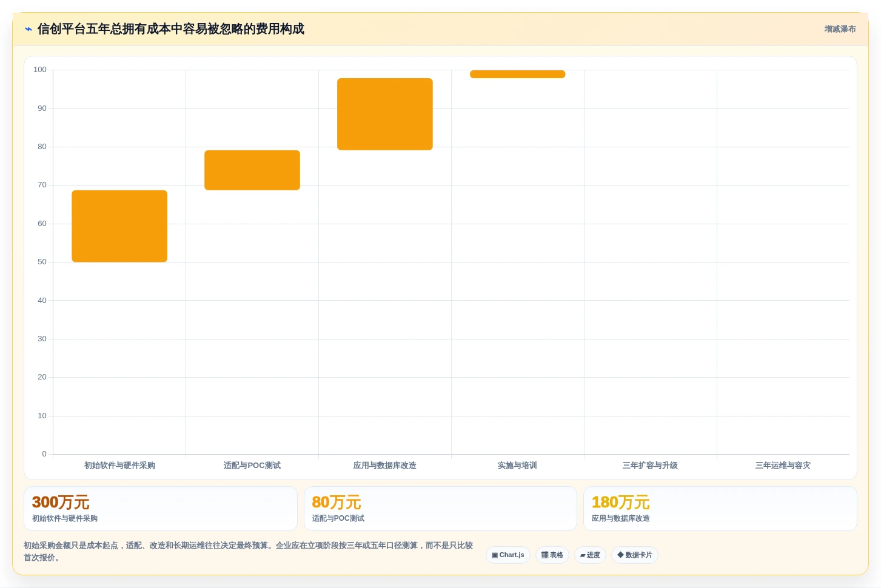881x588 pixels.
Task: Open the 180万元 data card
Action: point(720,509)
